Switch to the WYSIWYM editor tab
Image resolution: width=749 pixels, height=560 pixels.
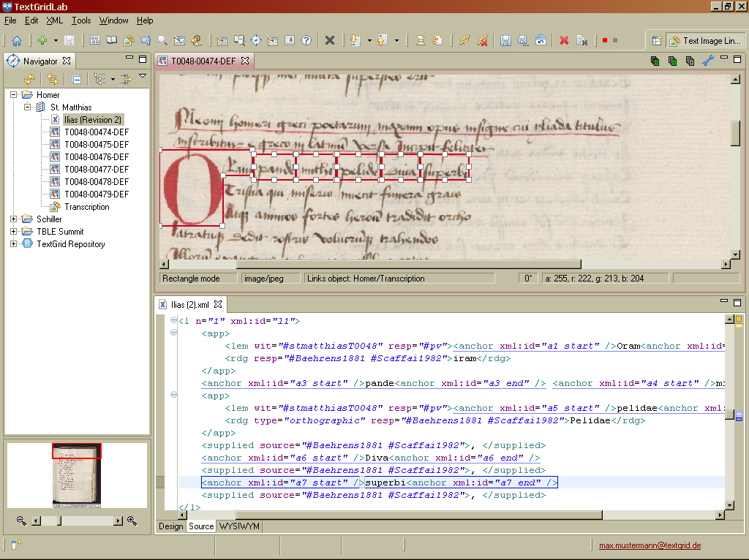239,526
